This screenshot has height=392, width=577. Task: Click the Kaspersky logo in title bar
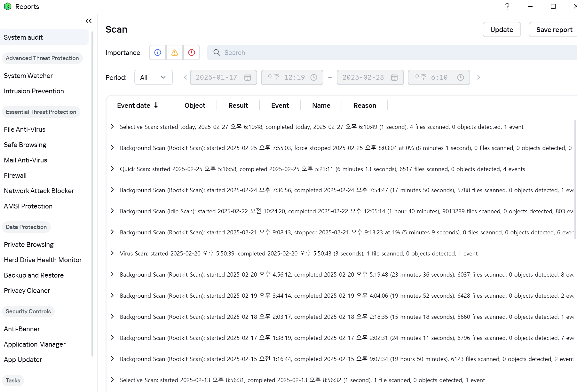[8, 6]
